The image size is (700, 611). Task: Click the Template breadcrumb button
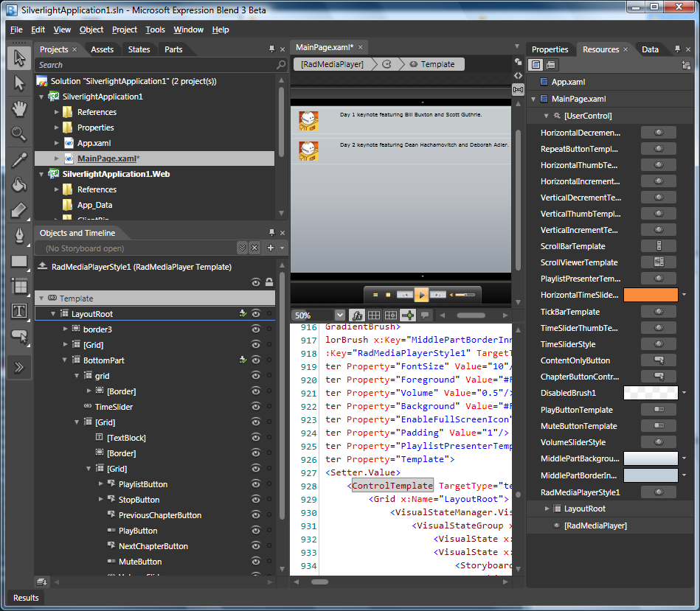(433, 64)
